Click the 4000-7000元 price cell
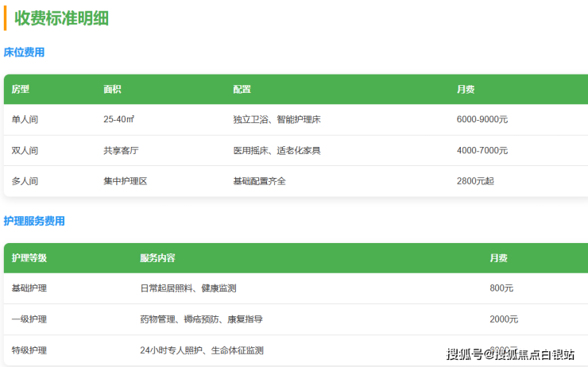The height and width of the screenshot is (367, 588). click(x=482, y=150)
